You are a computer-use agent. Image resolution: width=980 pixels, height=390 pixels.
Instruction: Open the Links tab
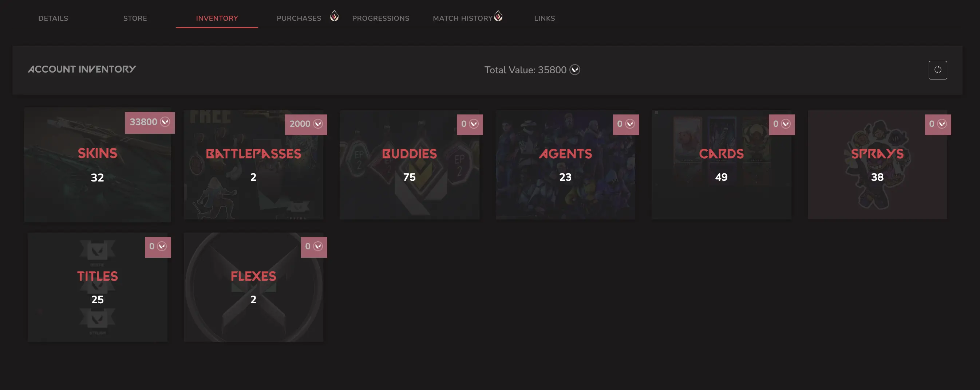pyautogui.click(x=544, y=18)
